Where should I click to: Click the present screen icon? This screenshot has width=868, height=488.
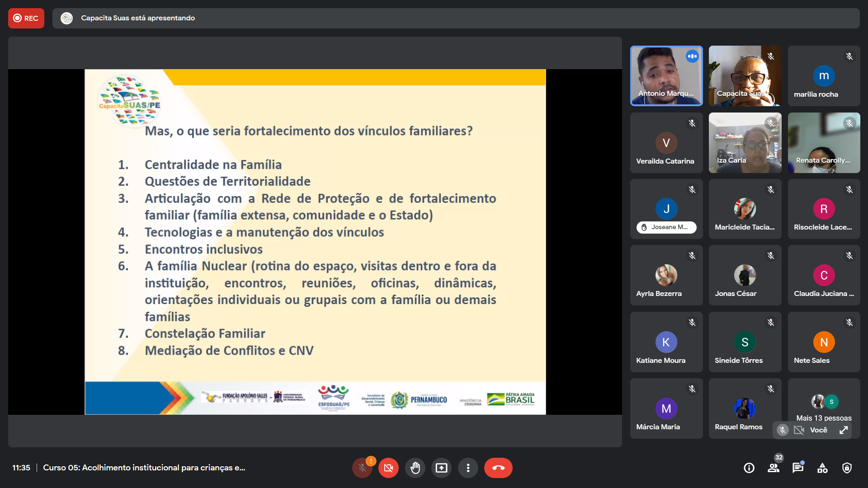click(x=441, y=468)
